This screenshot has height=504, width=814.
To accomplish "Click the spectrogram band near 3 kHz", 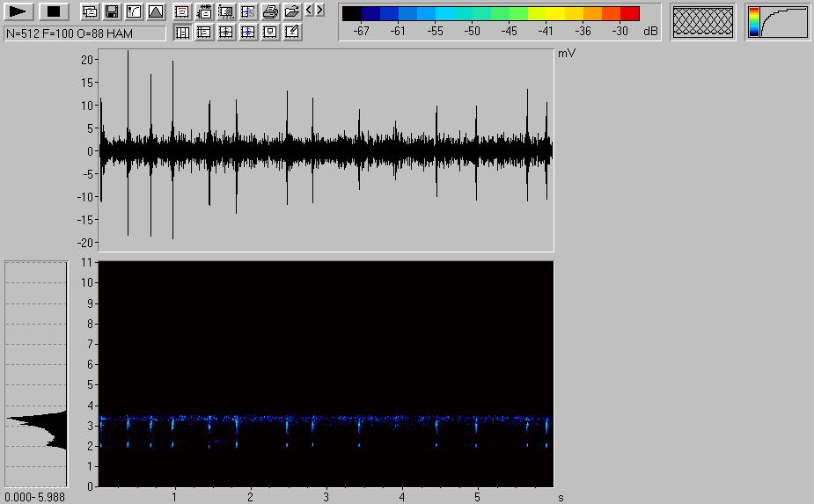I will coord(326,420).
